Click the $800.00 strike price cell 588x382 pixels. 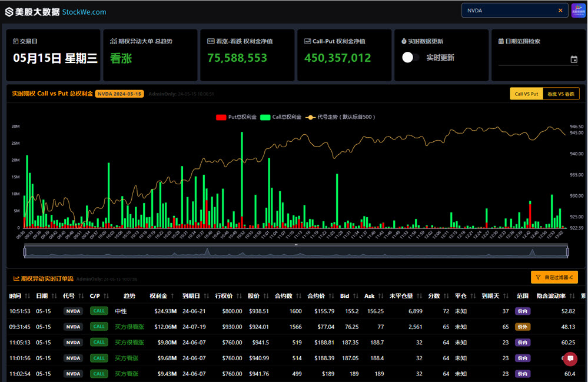click(232, 311)
